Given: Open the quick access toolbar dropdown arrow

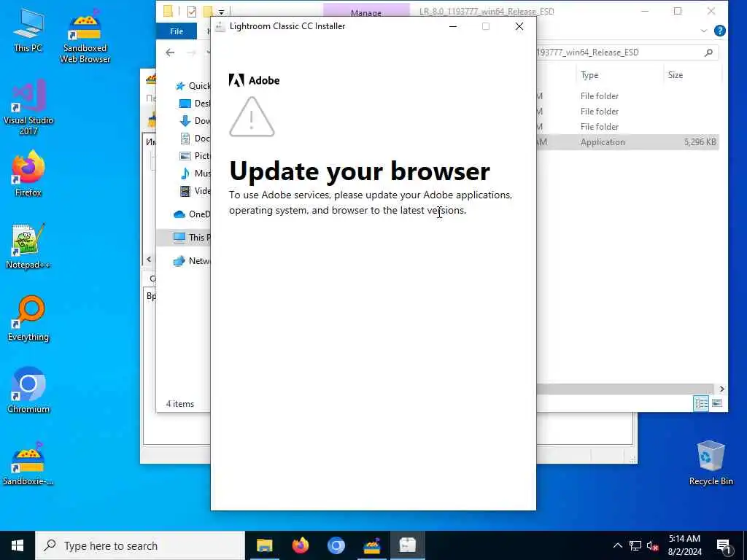Looking at the screenshot, I should (222, 12).
